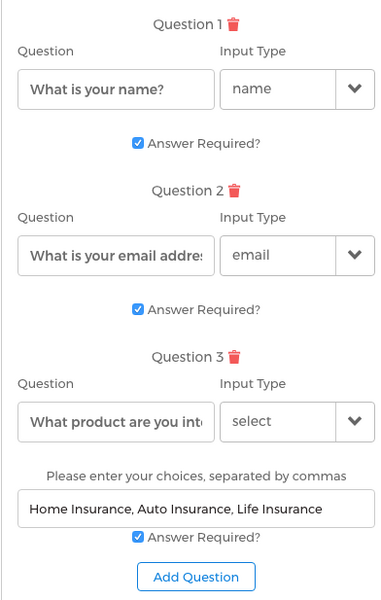Delete Question 1 using its trash icon
This screenshot has height=600, width=381.
[x=233, y=24]
